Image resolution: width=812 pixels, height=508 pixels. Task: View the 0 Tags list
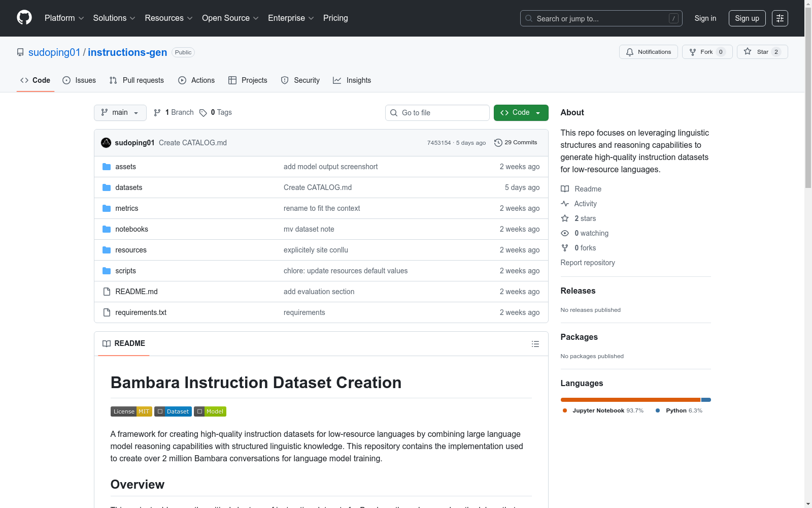click(x=216, y=112)
